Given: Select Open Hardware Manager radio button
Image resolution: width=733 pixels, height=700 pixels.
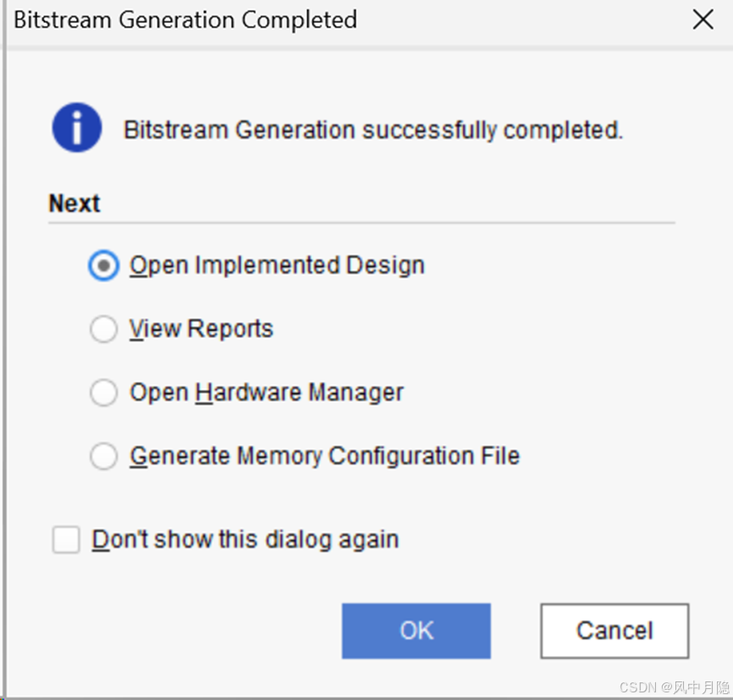Looking at the screenshot, I should point(103,392).
